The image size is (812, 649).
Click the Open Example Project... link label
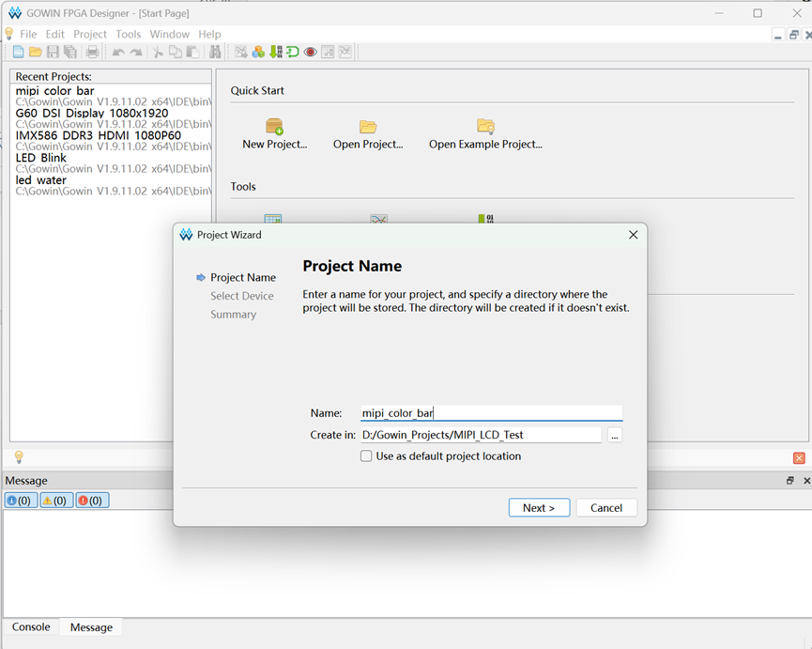[485, 145]
